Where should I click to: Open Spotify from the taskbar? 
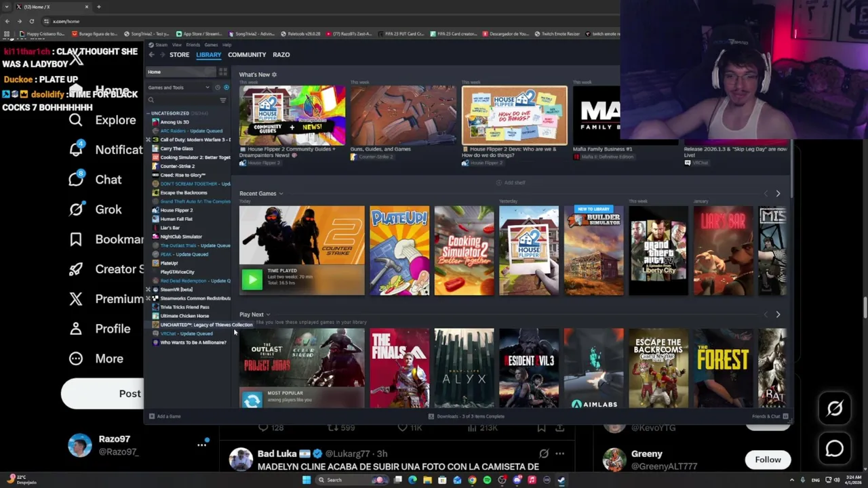[487, 480]
